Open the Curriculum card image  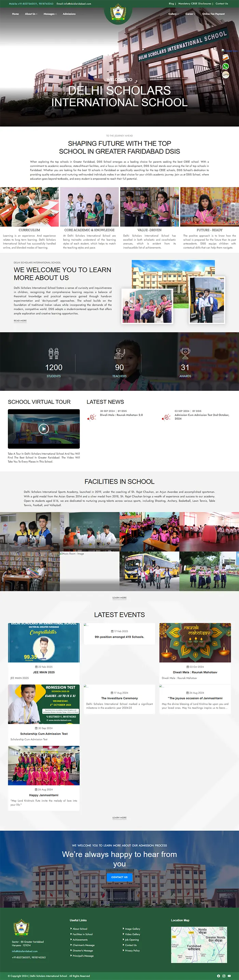29,207
